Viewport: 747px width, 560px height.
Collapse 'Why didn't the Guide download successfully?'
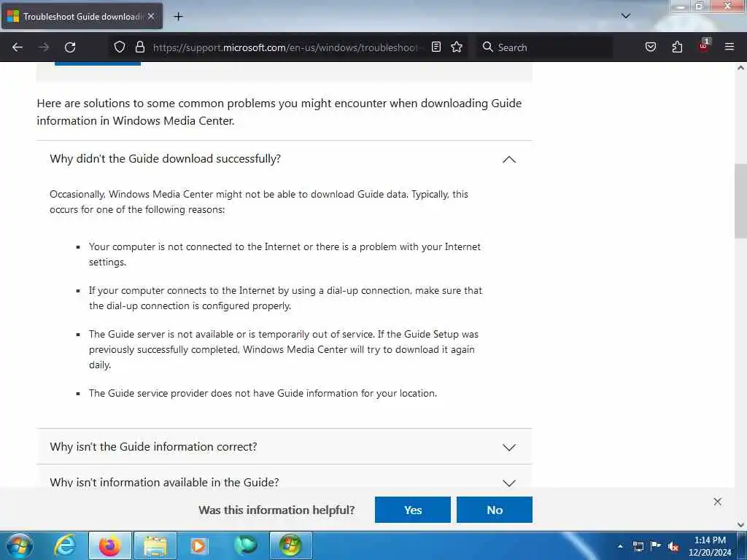[284, 159]
